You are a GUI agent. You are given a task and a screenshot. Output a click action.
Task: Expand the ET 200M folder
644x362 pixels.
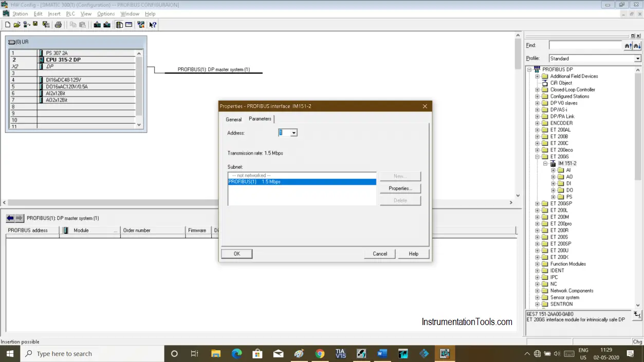coord(538,217)
